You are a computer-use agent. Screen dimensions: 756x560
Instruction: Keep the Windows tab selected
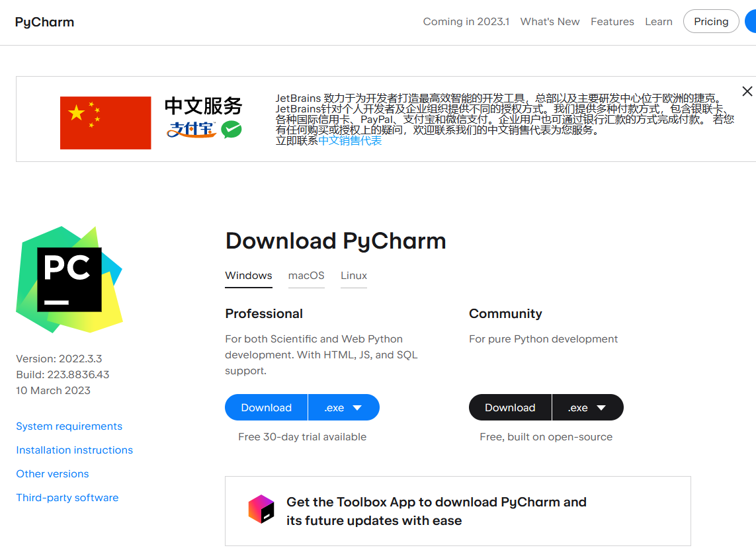click(x=249, y=276)
